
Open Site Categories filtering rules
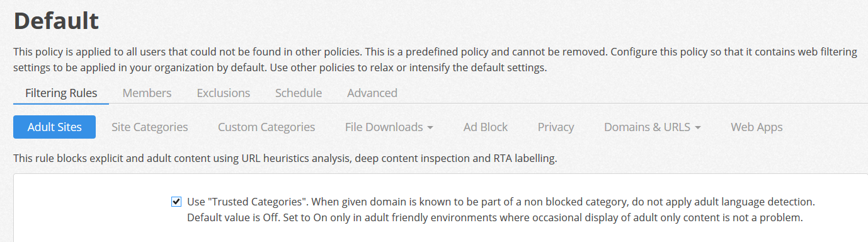coord(150,127)
